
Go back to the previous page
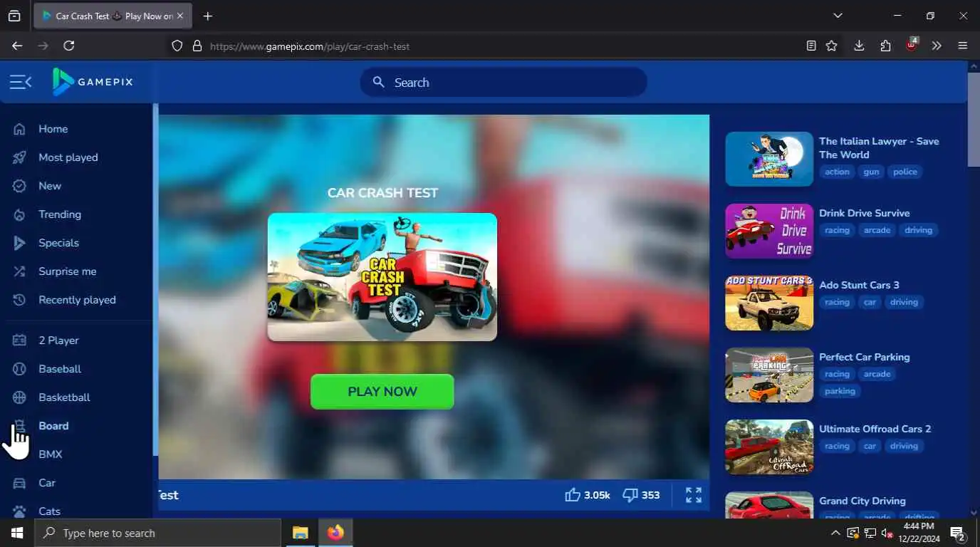point(17,46)
